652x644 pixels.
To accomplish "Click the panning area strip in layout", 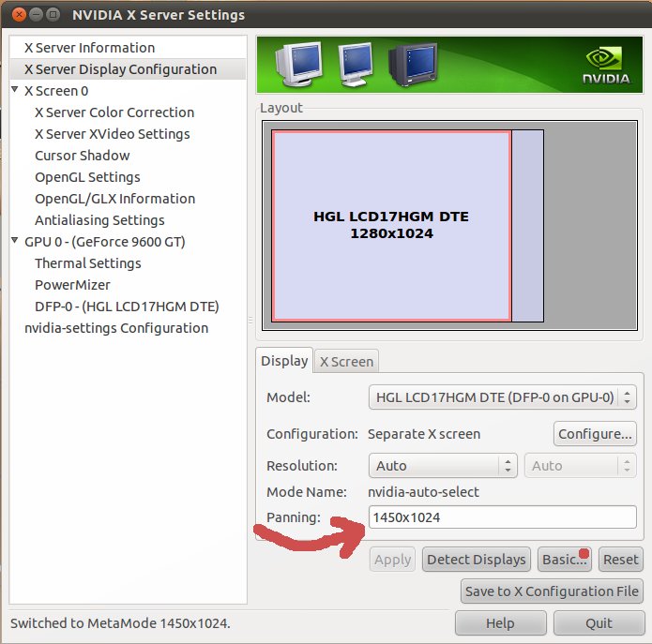I will pos(527,226).
